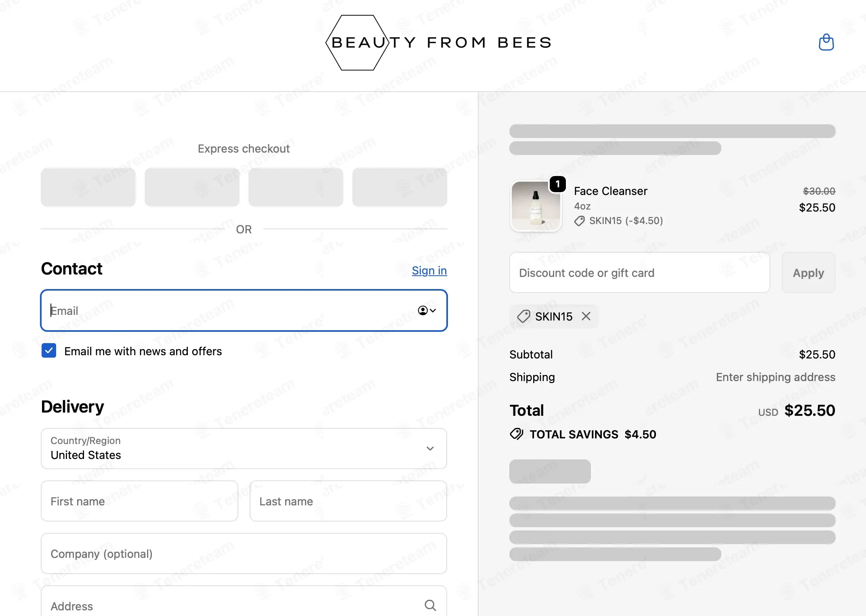
Task: Click the tag icon beside SKIN15 (-$4.50)
Action: pos(580,221)
